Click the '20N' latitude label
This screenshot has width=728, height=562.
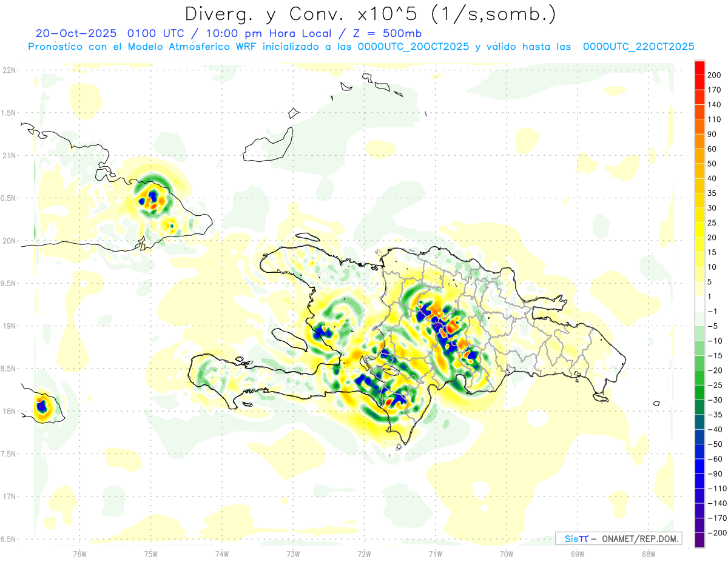(9, 241)
